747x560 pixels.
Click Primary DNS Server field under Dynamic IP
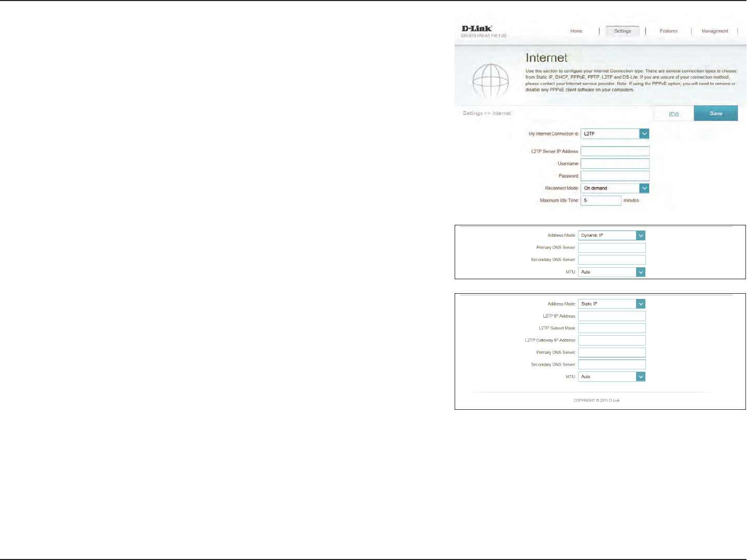point(612,248)
